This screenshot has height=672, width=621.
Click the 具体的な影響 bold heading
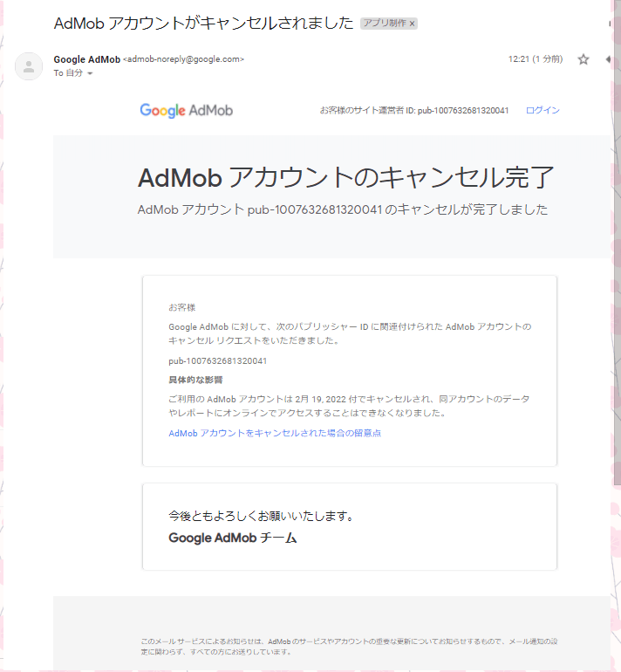pos(195,380)
